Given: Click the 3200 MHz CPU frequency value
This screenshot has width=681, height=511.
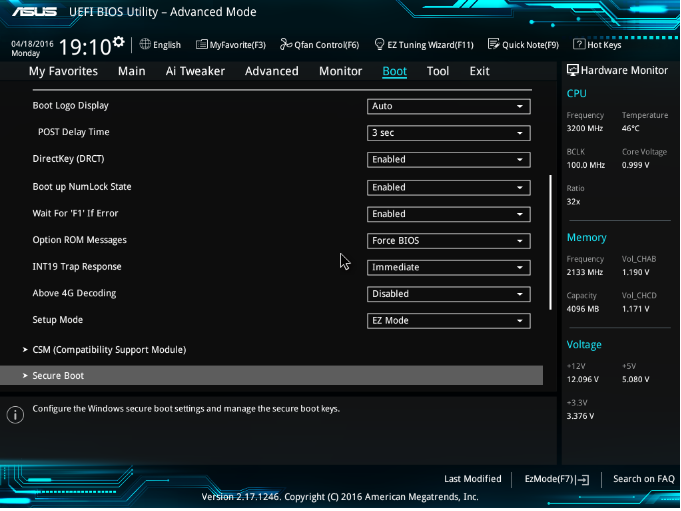Looking at the screenshot, I should click(585, 129).
